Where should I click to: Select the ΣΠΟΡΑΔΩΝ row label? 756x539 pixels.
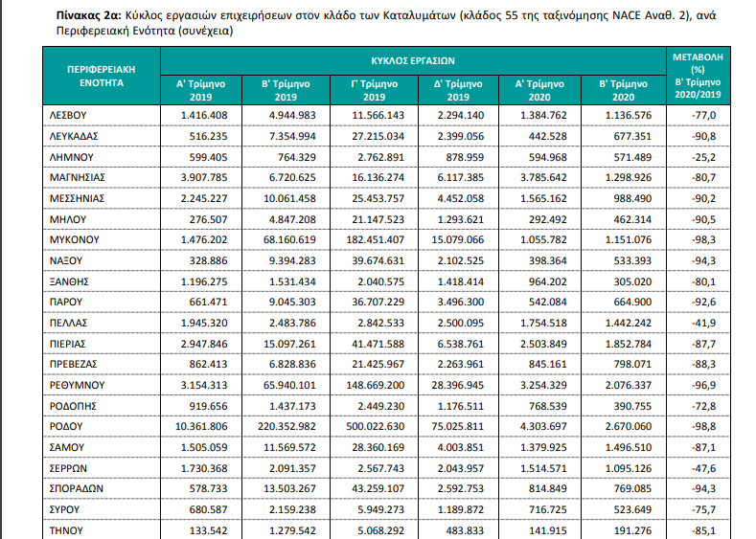(77, 489)
